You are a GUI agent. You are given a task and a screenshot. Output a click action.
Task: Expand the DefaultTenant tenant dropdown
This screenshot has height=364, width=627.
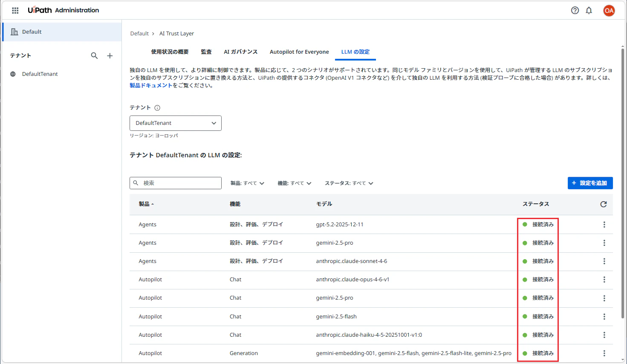[176, 123]
